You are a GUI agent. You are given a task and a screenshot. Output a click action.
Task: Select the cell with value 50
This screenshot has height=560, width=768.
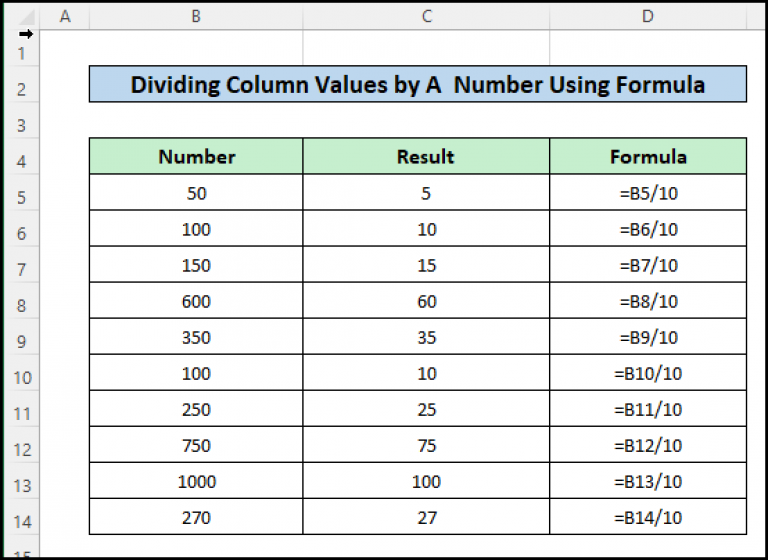click(196, 193)
